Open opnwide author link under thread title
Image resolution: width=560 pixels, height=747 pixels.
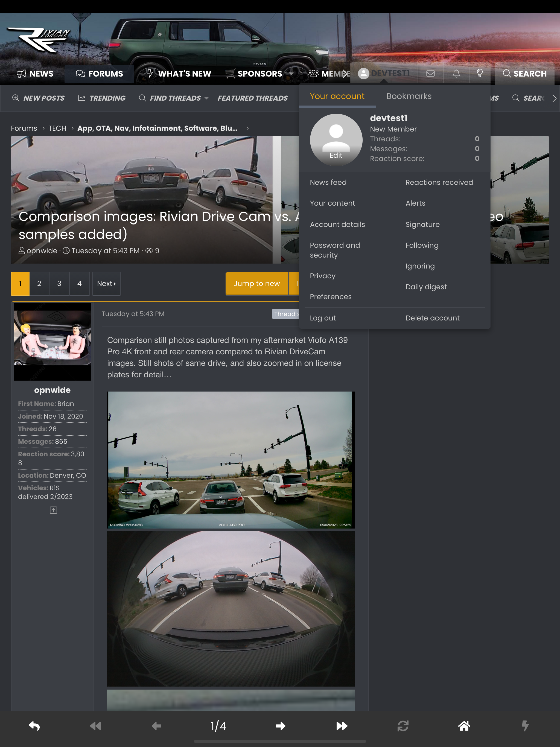(x=42, y=251)
